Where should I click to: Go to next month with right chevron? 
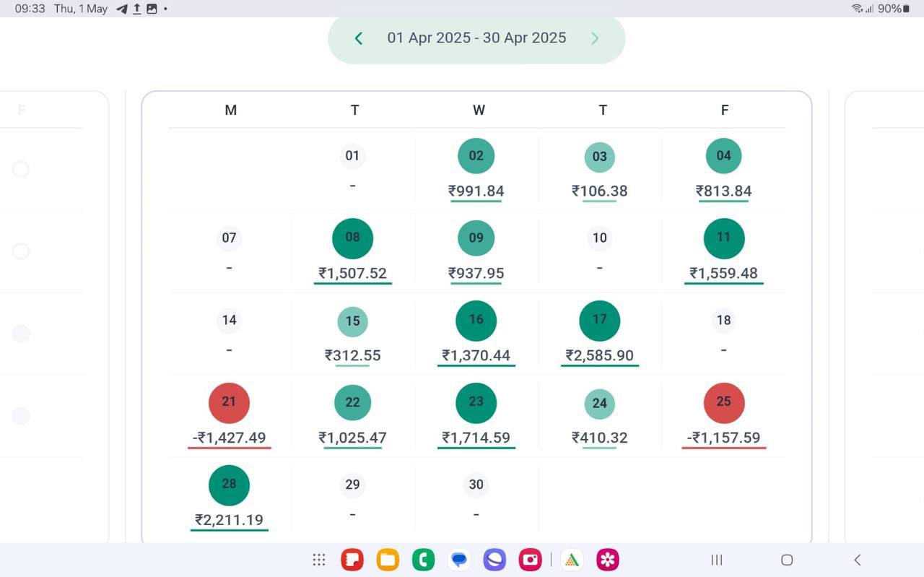pos(595,38)
